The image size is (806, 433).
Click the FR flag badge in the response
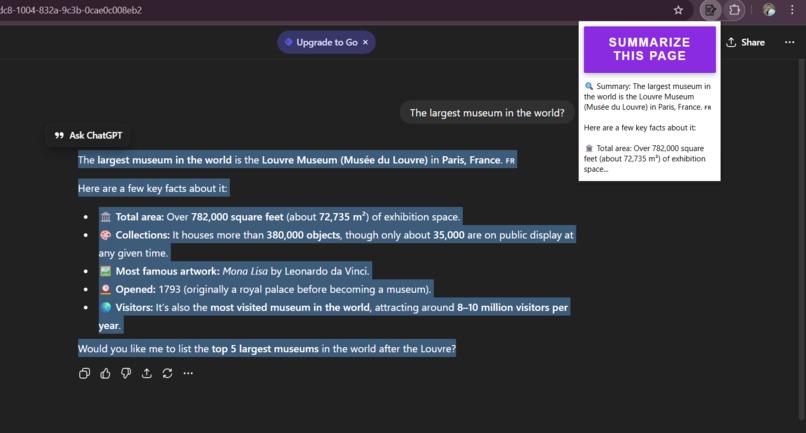coord(510,160)
